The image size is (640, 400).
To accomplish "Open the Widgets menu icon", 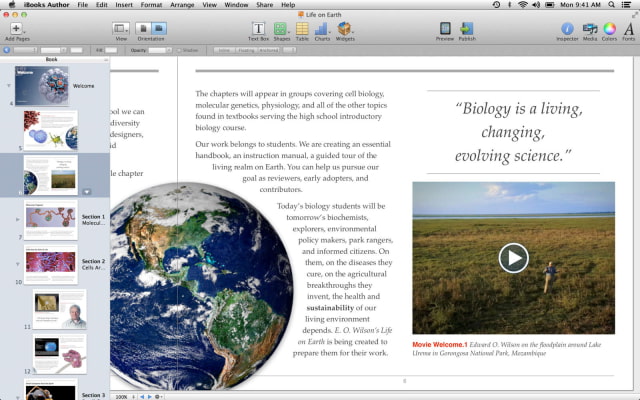I will pyautogui.click(x=345, y=30).
